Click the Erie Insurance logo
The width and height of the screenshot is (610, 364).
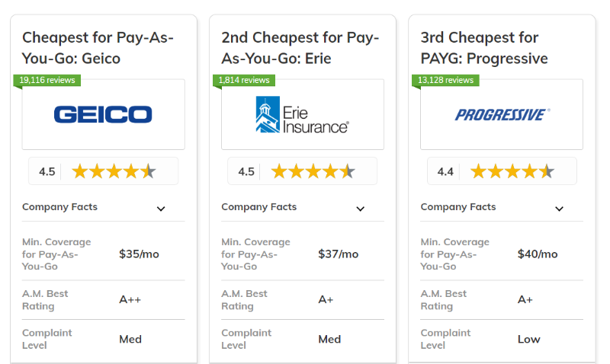pos(302,115)
